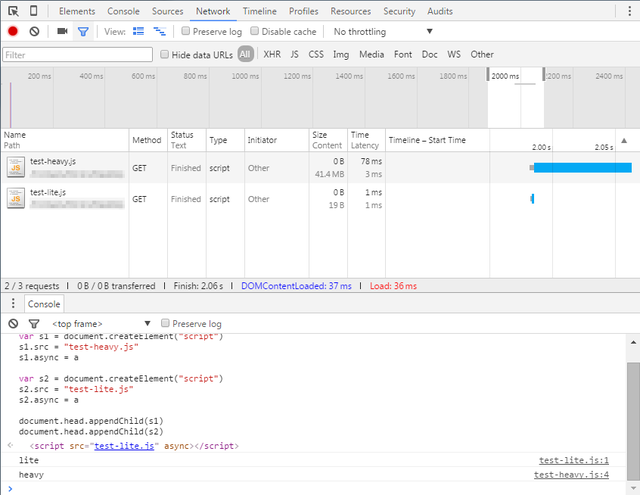The width and height of the screenshot is (640, 495).
Task: Open the Resources tab
Action: pos(351,11)
